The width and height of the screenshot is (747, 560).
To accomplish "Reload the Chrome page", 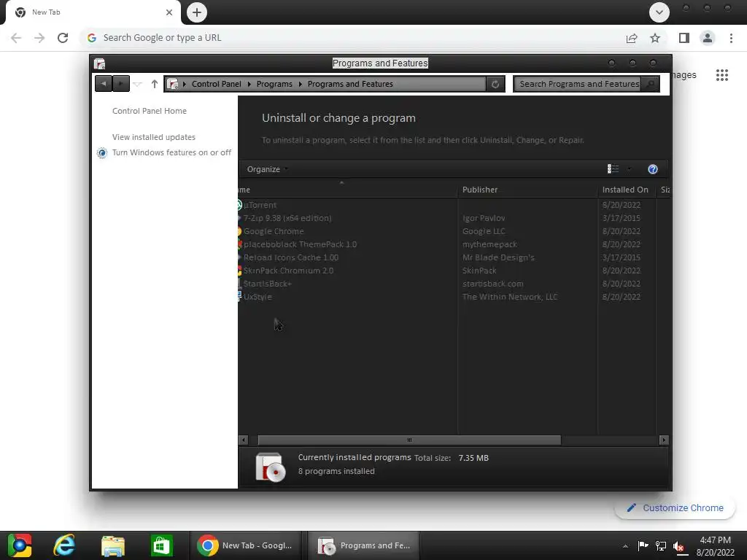I will point(63,38).
